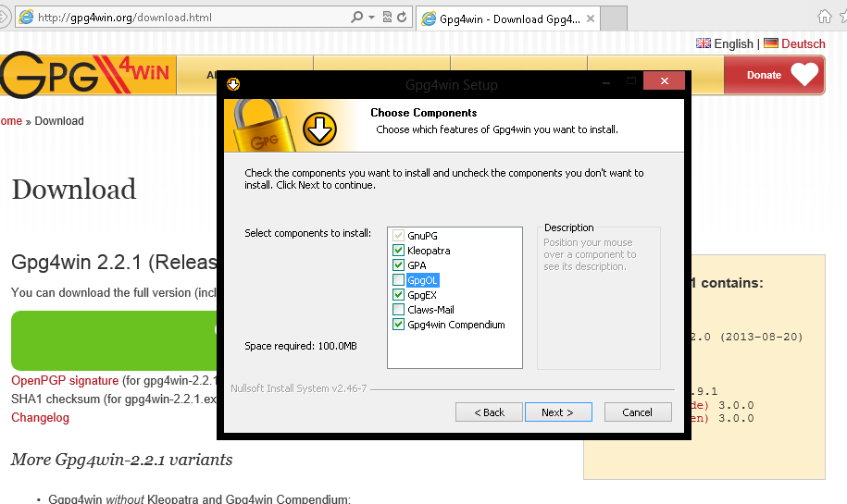Click the green download button
This screenshot has width=847, height=504.
tap(114, 340)
